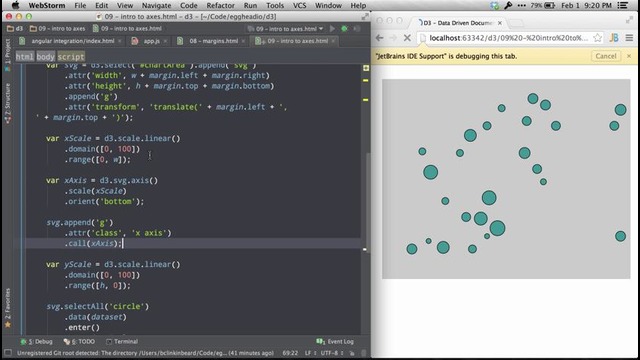Open the Project tool window sidebar

[7, 55]
